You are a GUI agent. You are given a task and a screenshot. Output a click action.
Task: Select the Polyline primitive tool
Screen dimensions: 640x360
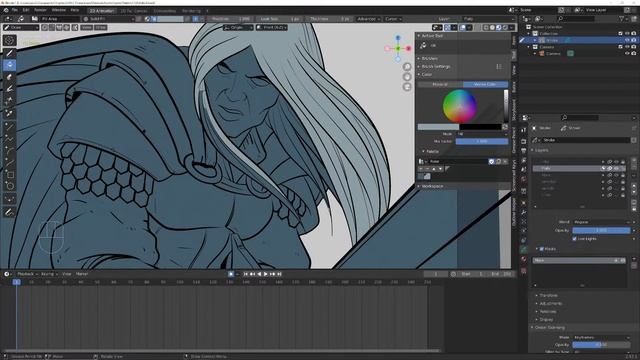click(10, 139)
